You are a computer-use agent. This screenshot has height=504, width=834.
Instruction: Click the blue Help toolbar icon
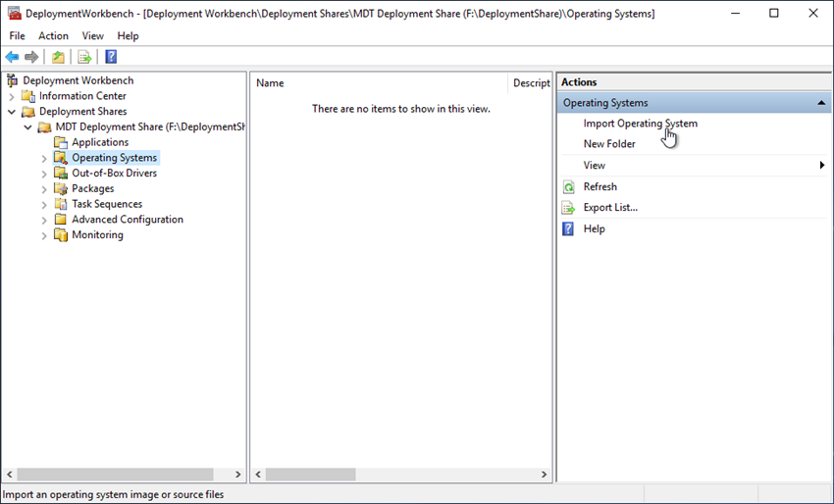point(111,57)
